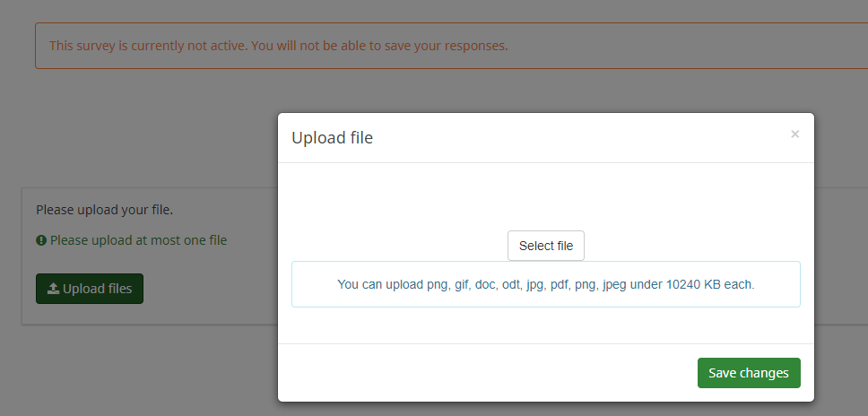Image resolution: width=868 pixels, height=416 pixels.
Task: Close the Upload file dialog
Action: 794,134
